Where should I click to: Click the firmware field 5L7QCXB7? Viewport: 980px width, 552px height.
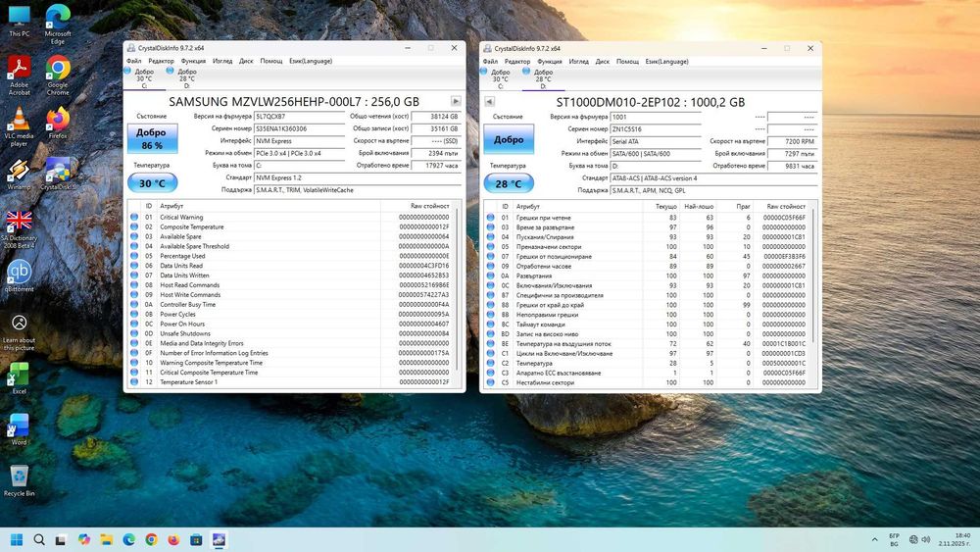pyautogui.click(x=299, y=117)
